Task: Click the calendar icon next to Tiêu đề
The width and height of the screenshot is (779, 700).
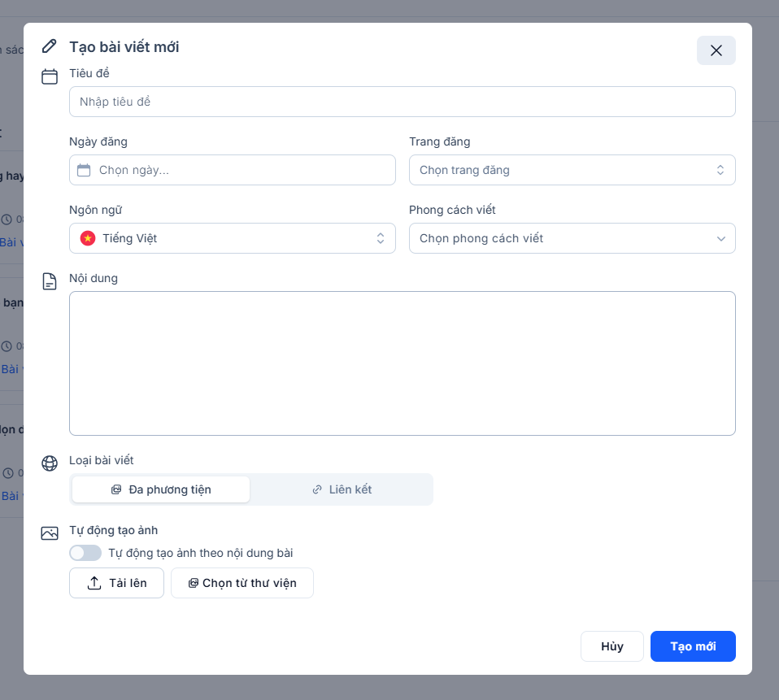Action: tap(50, 76)
